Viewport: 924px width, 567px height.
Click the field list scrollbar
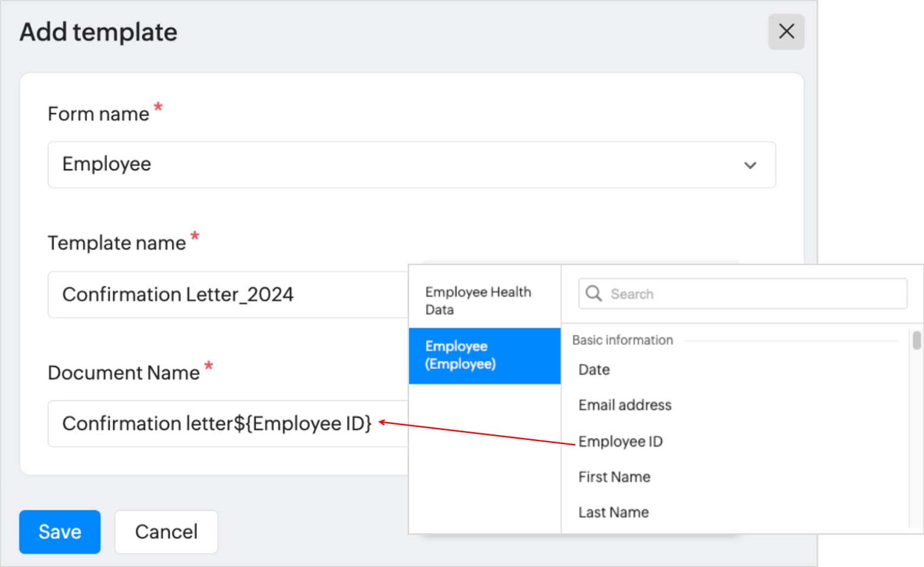pos(916,341)
